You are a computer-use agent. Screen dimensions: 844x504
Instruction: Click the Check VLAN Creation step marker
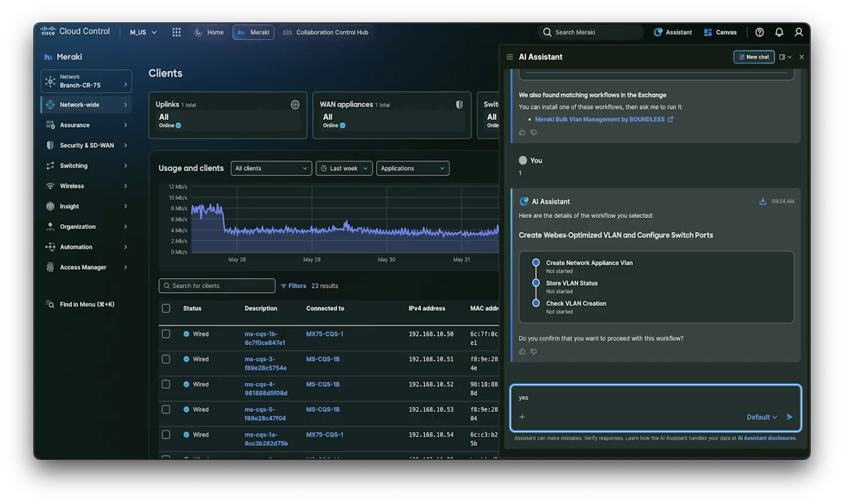coord(536,303)
